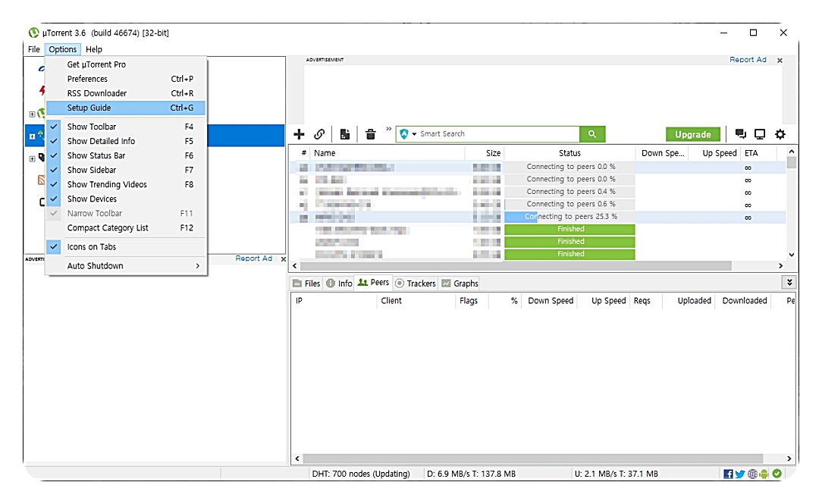Viewport: 822px width, 504px height.
Task: Close the top advertisement banner
Action: coord(780,60)
